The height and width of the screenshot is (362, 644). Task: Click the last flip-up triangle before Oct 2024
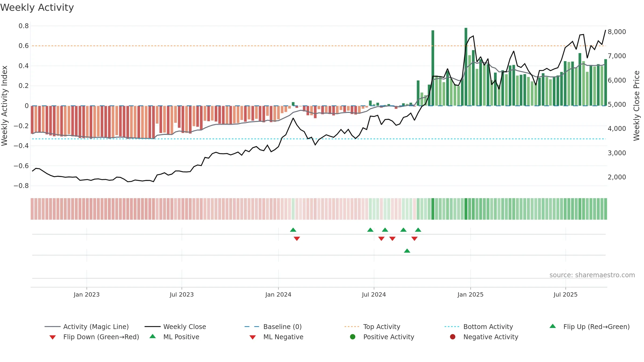[x=418, y=230]
